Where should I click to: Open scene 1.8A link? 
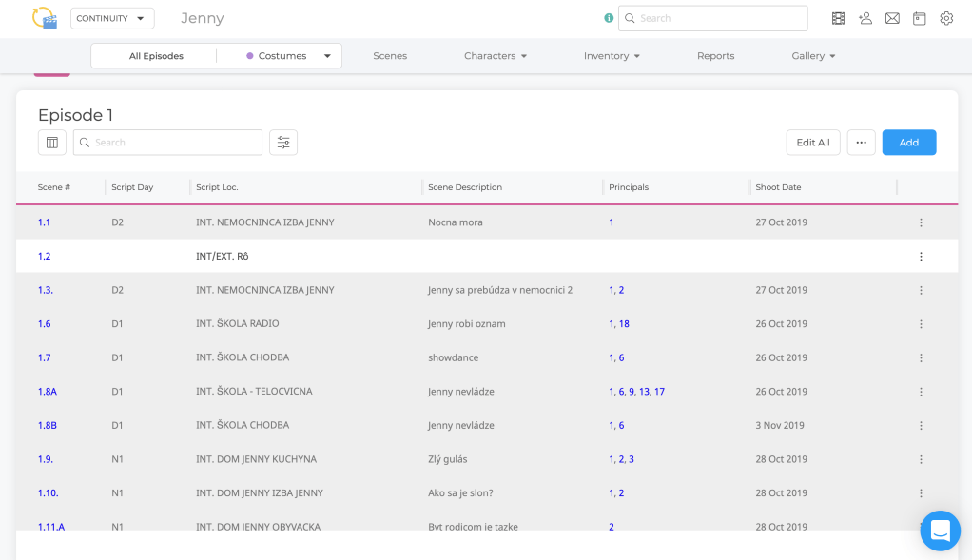click(48, 392)
